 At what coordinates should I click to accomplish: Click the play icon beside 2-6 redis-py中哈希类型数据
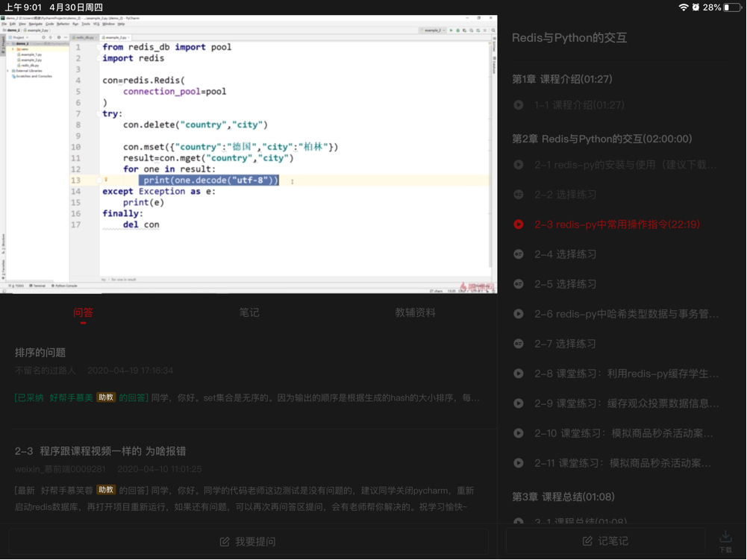coord(519,314)
